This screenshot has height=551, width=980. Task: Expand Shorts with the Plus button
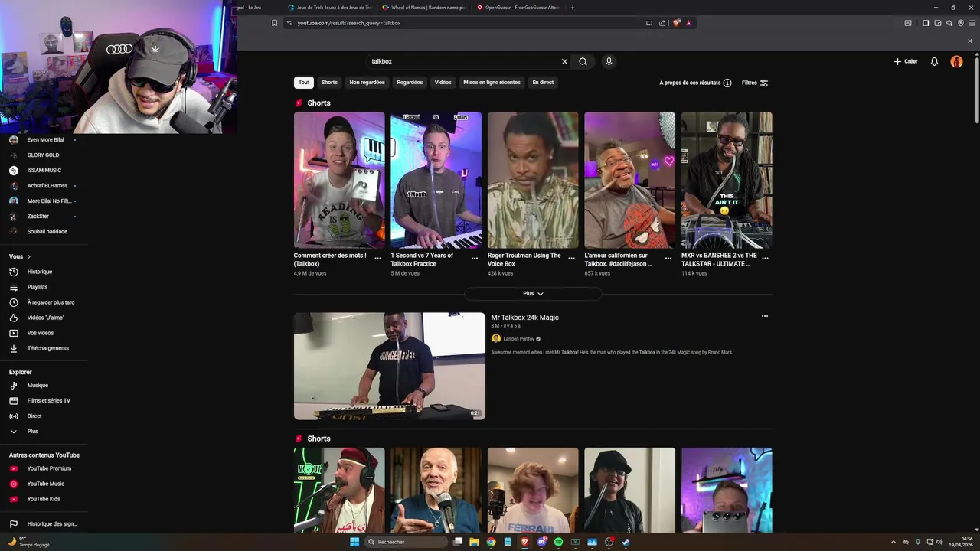click(533, 294)
